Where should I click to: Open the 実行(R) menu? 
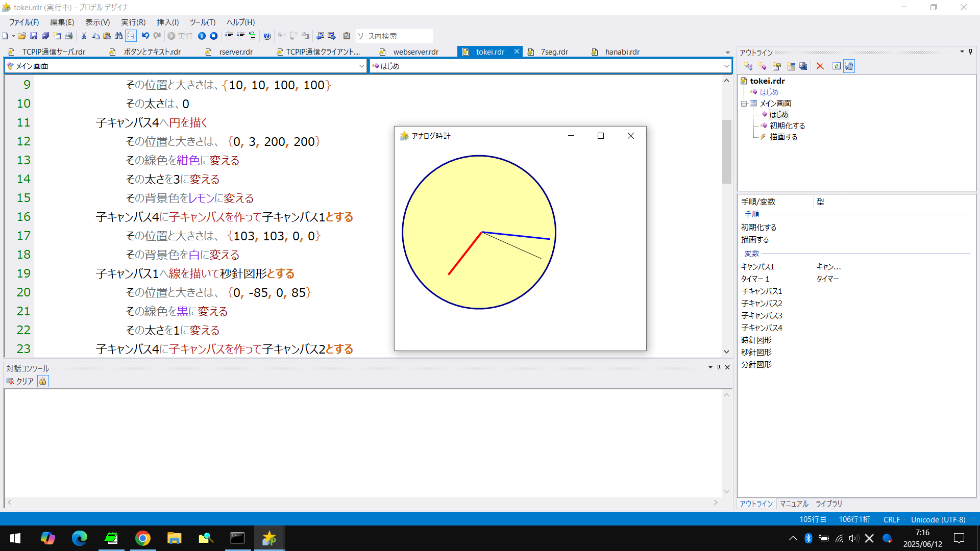coord(133,22)
